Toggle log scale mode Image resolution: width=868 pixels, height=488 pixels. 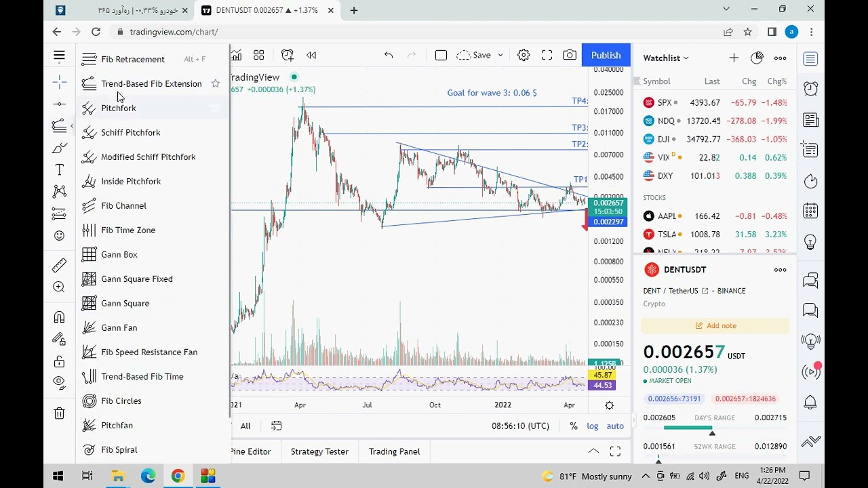click(593, 426)
